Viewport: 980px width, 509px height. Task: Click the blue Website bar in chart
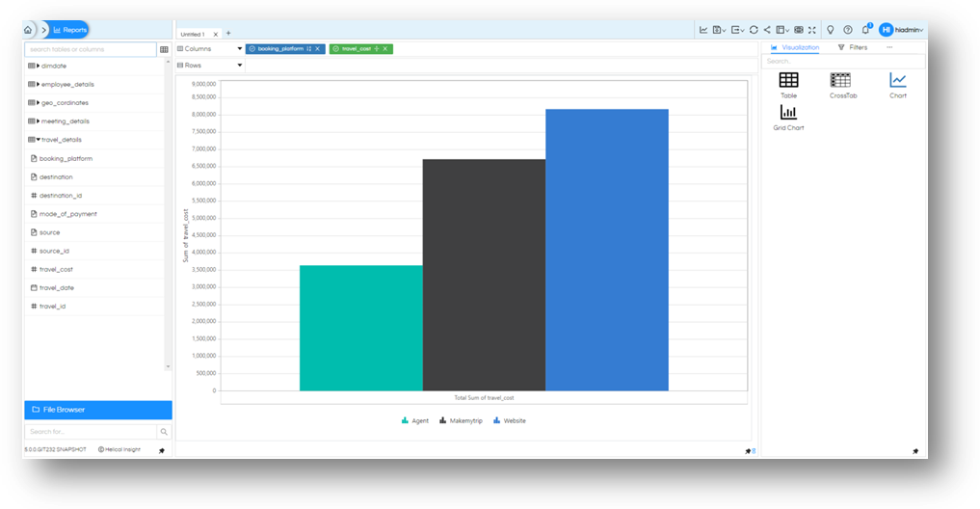click(607, 250)
